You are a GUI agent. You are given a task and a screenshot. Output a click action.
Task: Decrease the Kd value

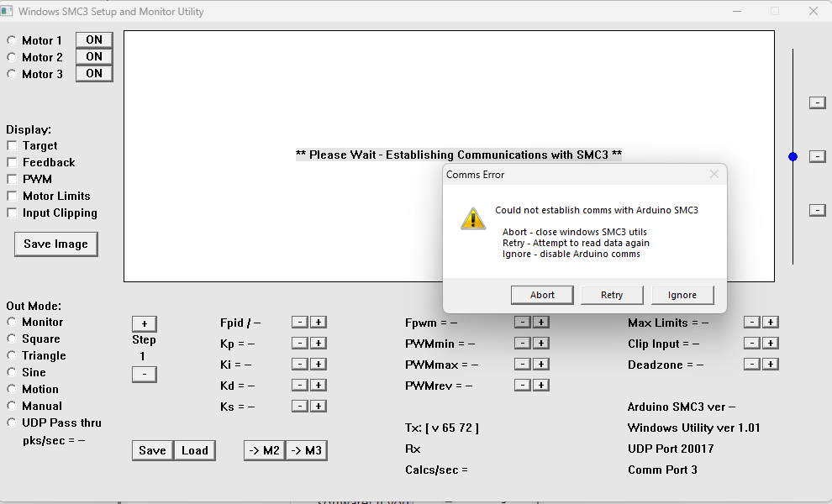click(300, 386)
